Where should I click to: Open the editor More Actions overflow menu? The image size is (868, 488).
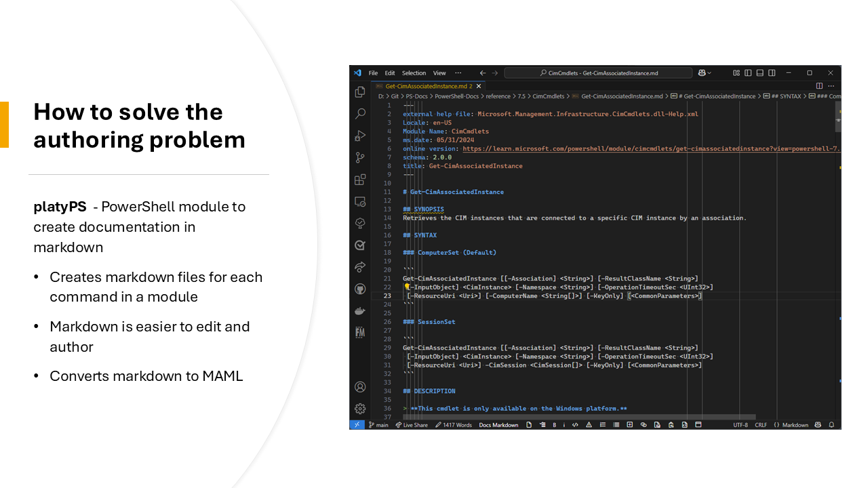click(x=831, y=86)
